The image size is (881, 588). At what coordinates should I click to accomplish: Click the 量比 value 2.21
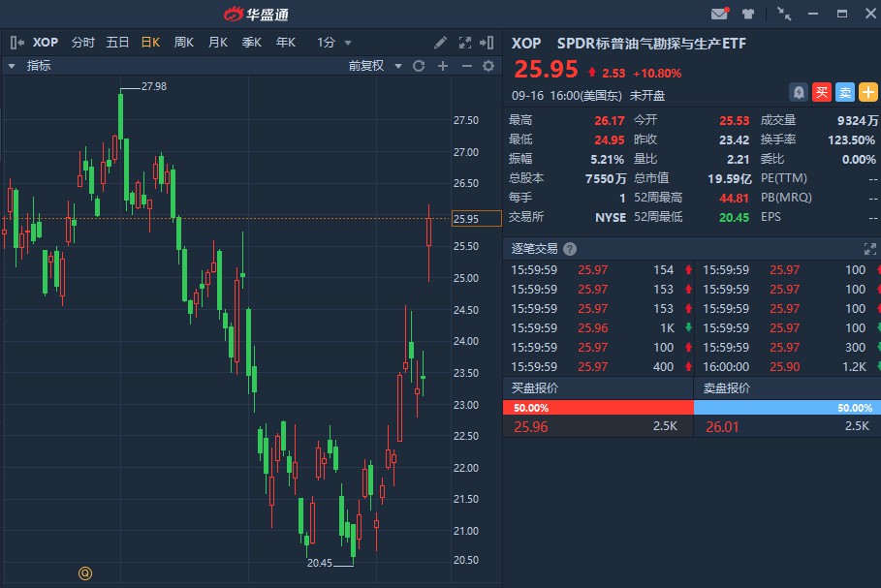(x=738, y=159)
